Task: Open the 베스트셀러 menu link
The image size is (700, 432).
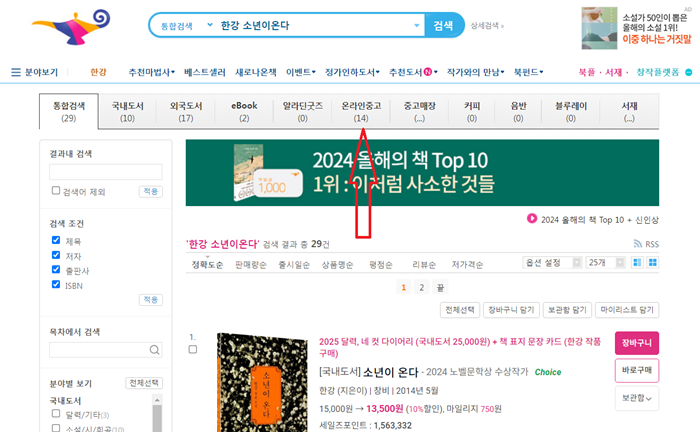Action: (x=204, y=72)
